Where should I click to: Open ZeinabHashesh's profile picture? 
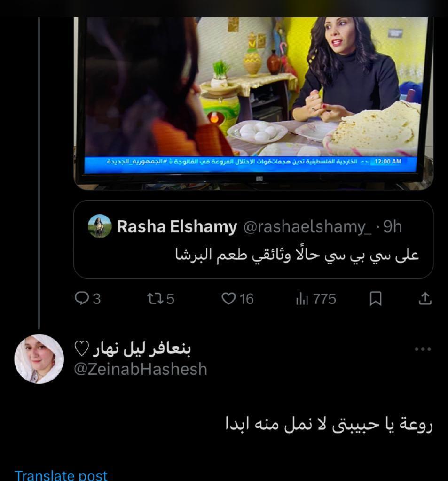(39, 358)
